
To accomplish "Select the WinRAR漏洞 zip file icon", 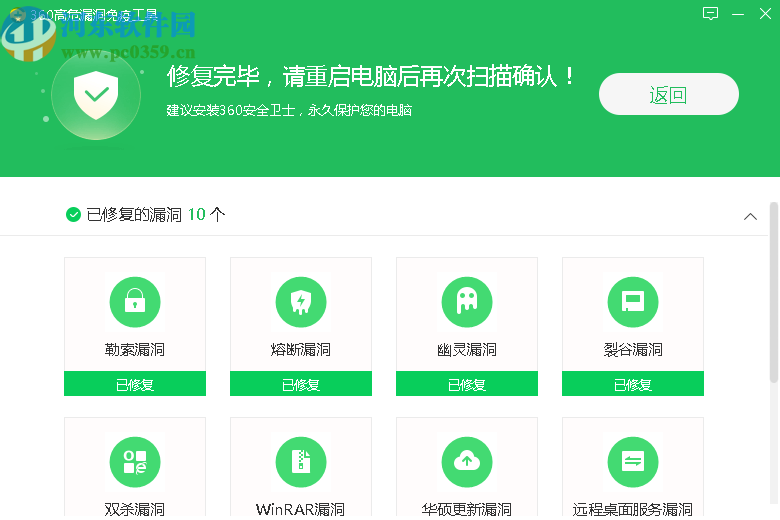I will coord(301,462).
